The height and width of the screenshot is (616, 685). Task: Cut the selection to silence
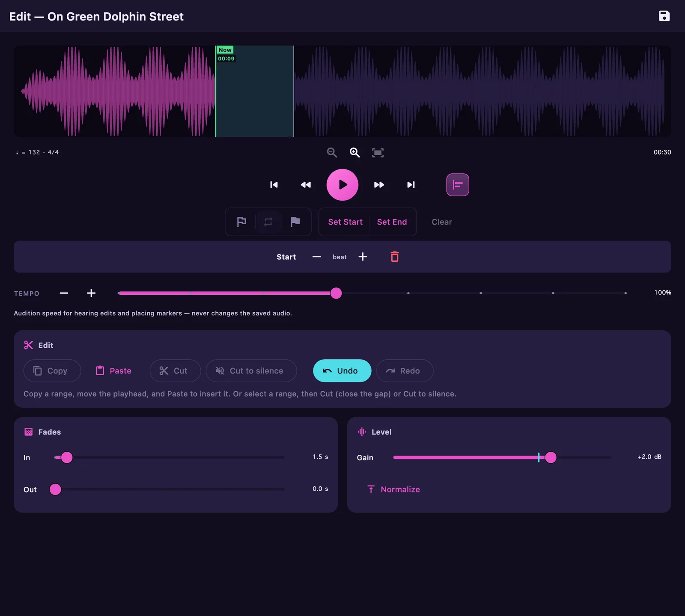click(x=251, y=371)
